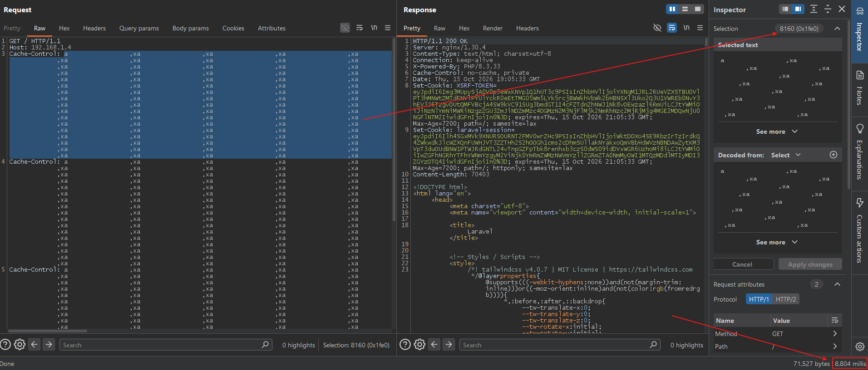The image size is (868, 370).
Task: Toggle word wrap icon in Request panel
Action: 360,28
